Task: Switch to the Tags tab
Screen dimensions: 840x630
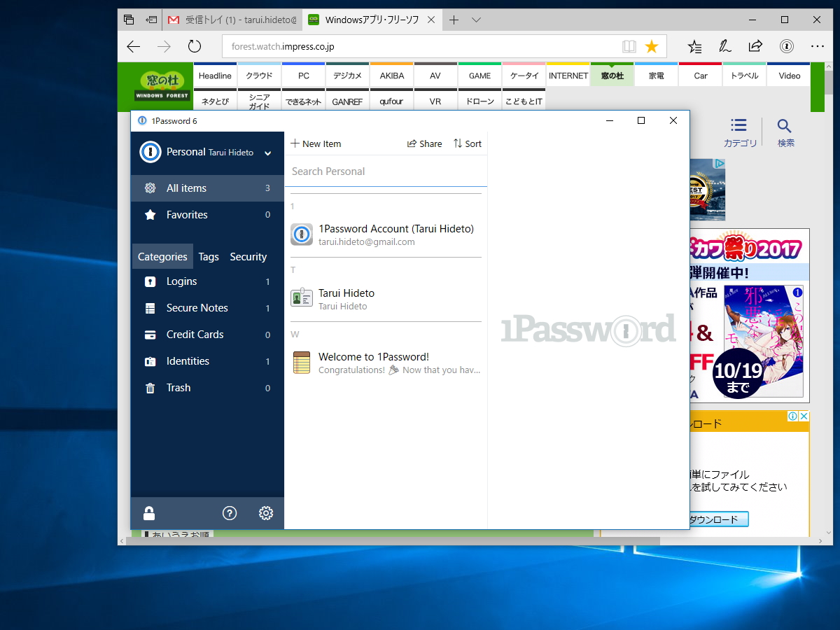Action: coord(208,256)
